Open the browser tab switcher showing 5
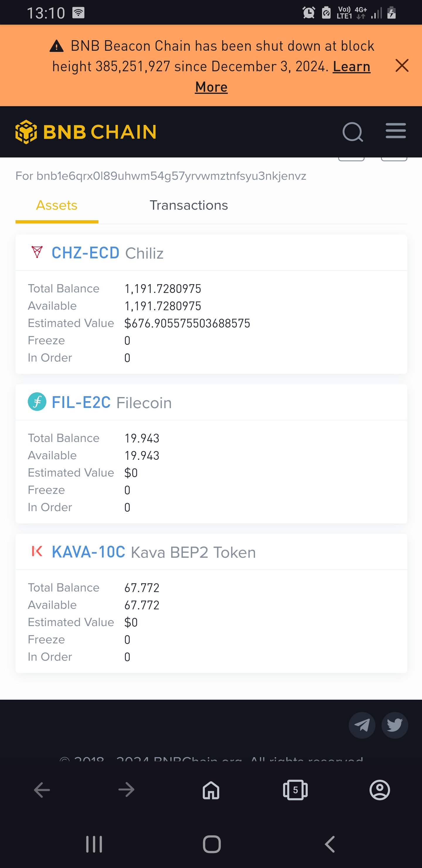 click(x=295, y=790)
